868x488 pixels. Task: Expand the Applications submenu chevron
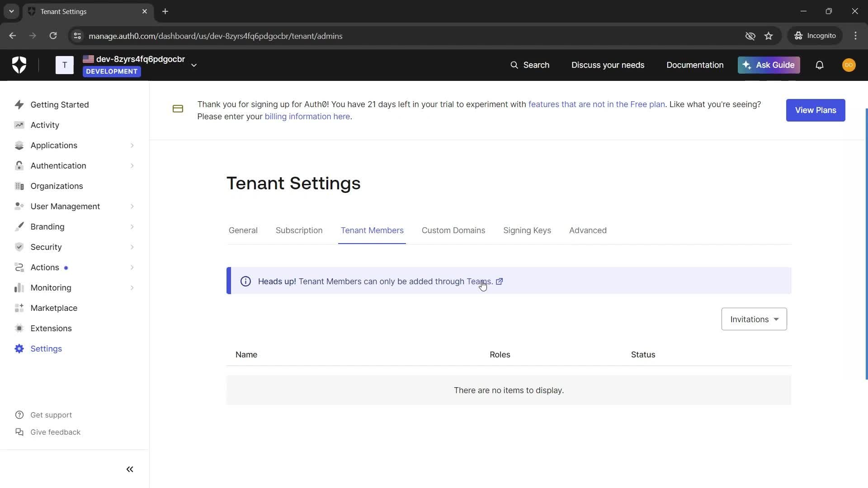pos(132,145)
